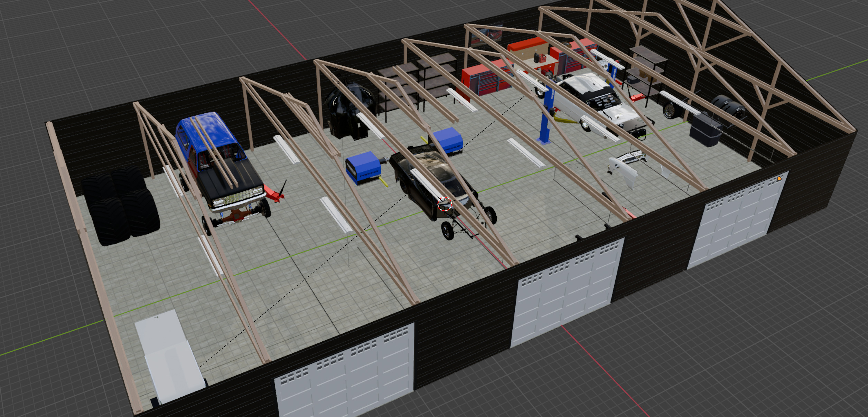The width and height of the screenshot is (868, 417).
Task: Select the red floor jack beside the truck
Action: click(x=275, y=193)
